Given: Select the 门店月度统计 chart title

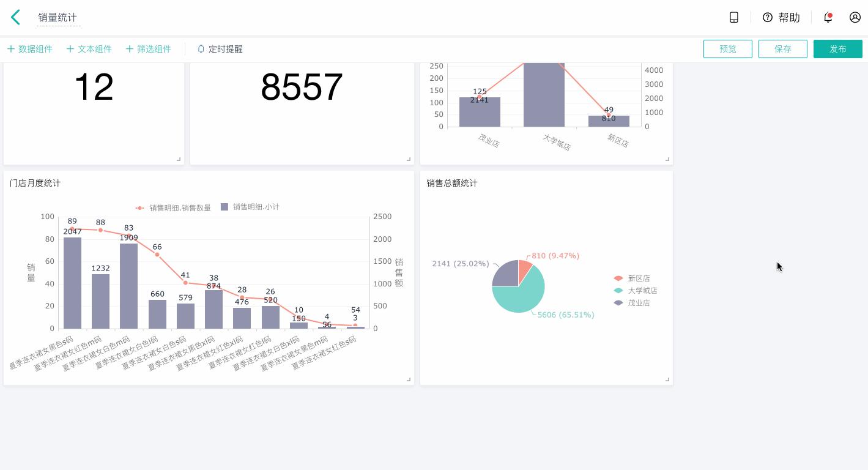Looking at the screenshot, I should 35,183.
